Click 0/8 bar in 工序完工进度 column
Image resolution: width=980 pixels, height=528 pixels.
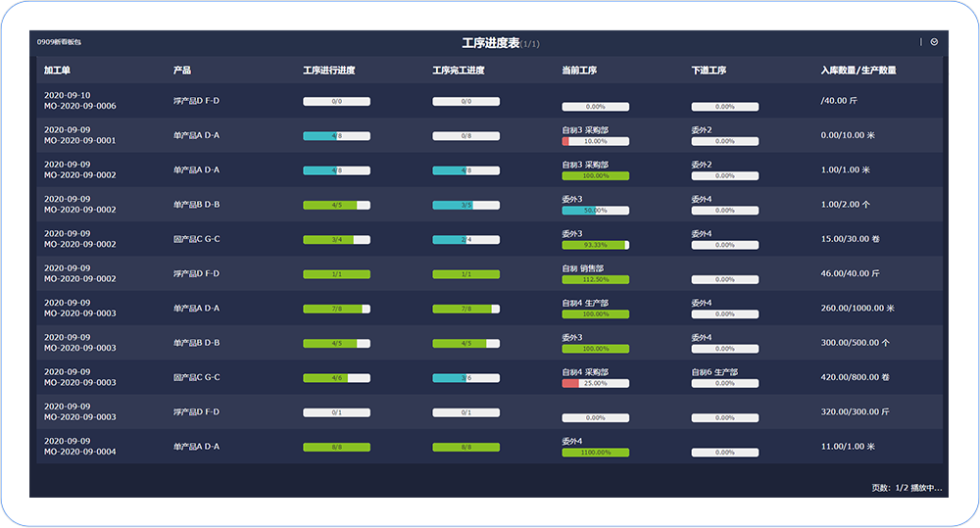point(466,135)
